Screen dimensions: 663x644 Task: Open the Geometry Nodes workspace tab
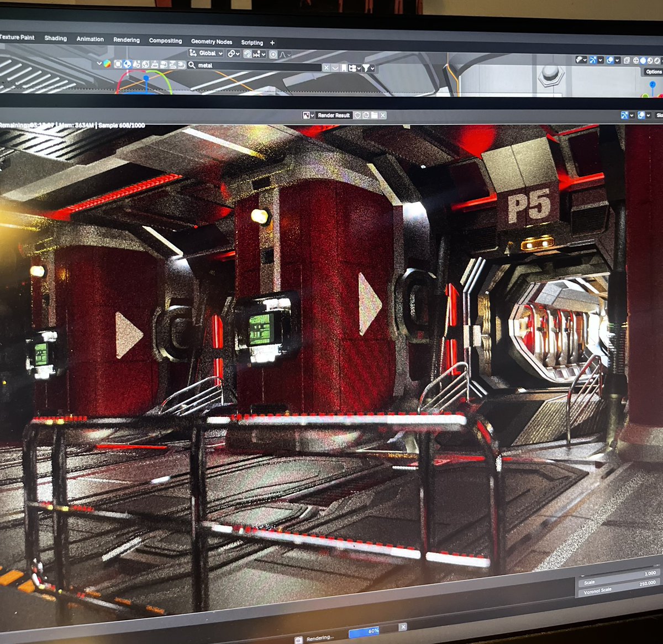(x=212, y=41)
